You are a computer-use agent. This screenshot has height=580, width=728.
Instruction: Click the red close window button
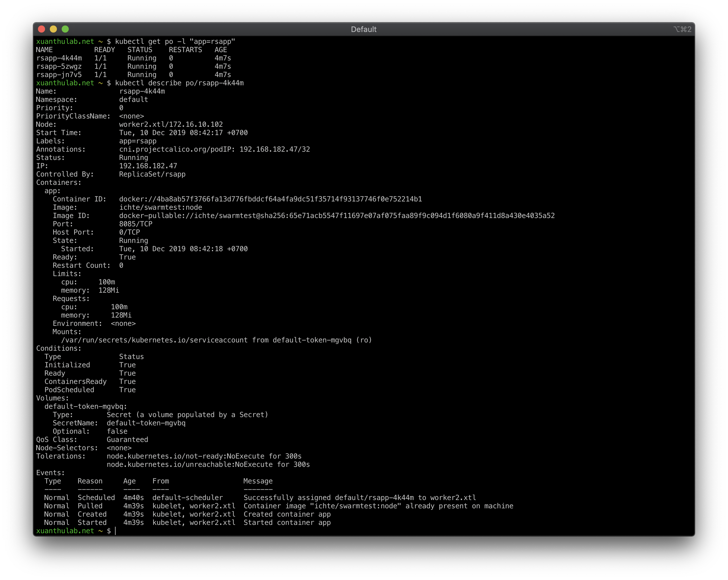pos(41,29)
